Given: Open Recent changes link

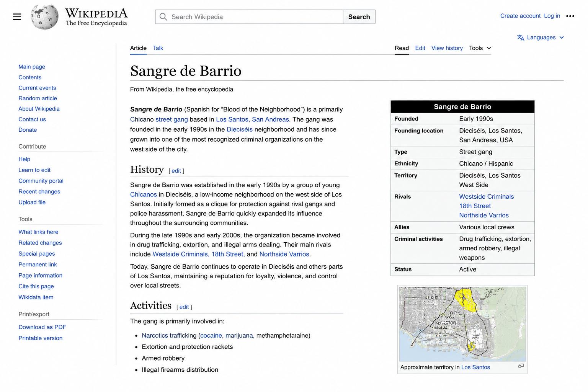Looking at the screenshot, I should tap(39, 191).
